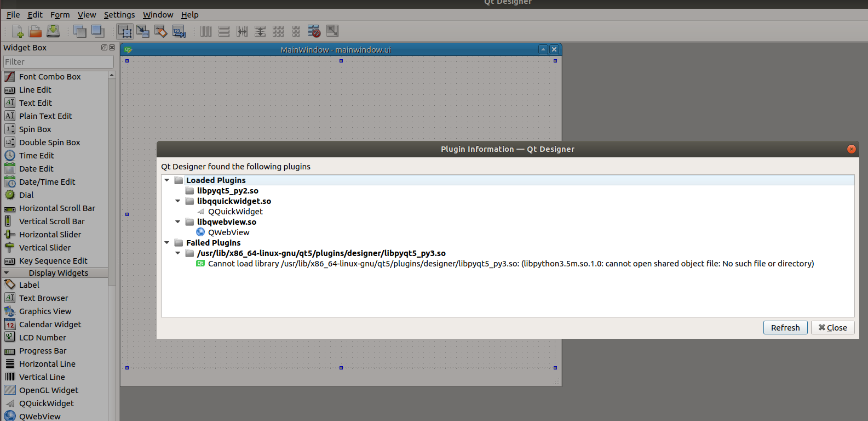The height and width of the screenshot is (421, 868).
Task: Open the Form menu
Action: pos(60,15)
